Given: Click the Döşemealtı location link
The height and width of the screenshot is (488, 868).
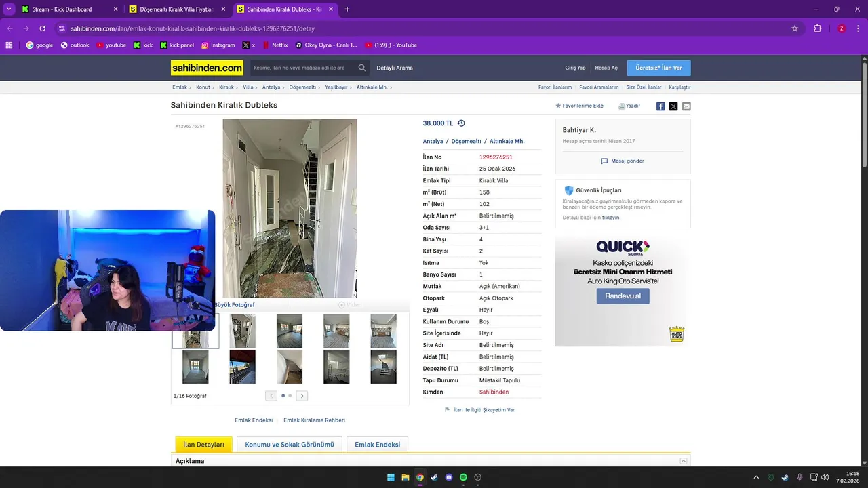Looking at the screenshot, I should (x=466, y=141).
